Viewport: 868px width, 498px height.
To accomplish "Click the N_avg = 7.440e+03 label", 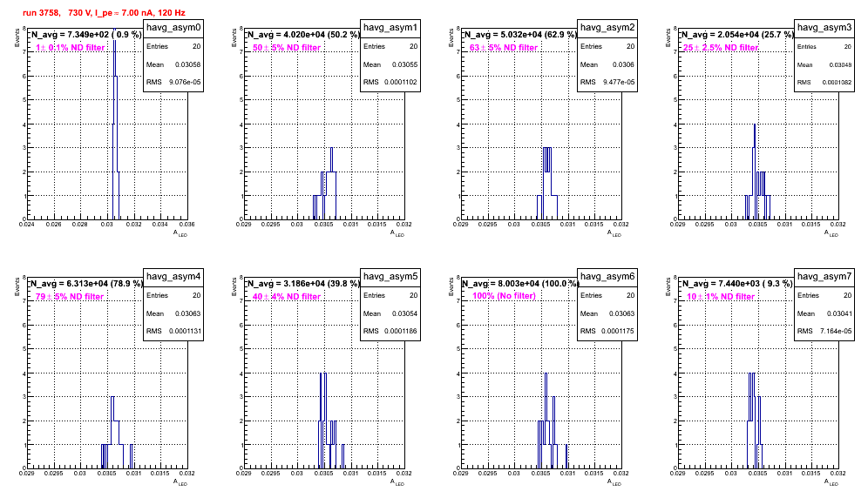I will click(x=737, y=283).
